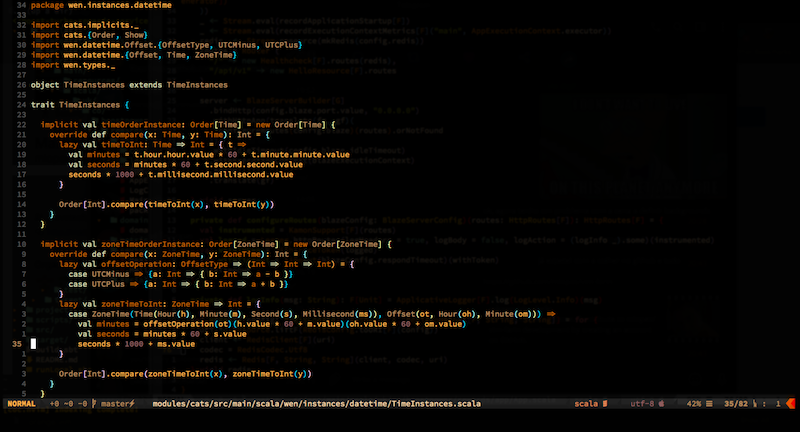The height and width of the screenshot is (432, 800).
Task: Click current line number 35 in gutter
Action: [17, 344]
